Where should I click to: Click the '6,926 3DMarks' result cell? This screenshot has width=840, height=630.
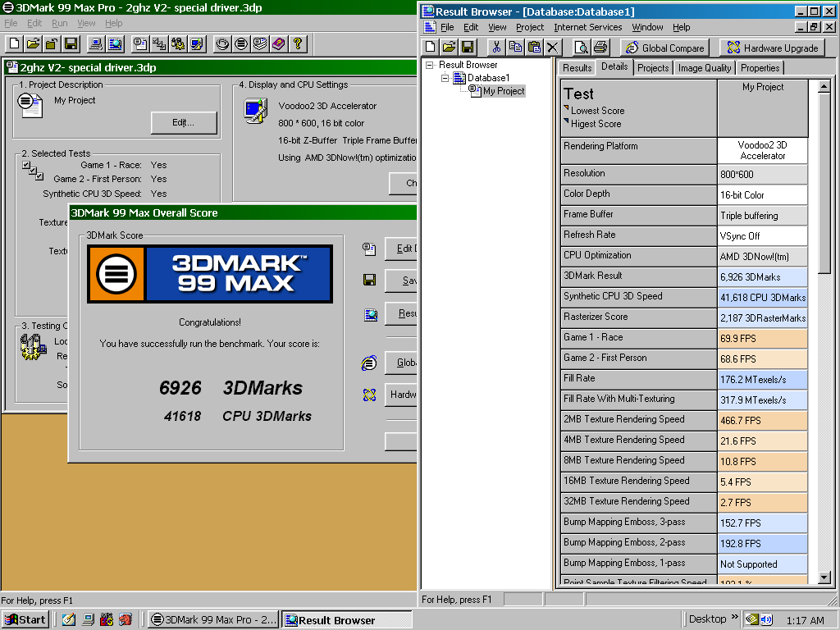[763, 277]
